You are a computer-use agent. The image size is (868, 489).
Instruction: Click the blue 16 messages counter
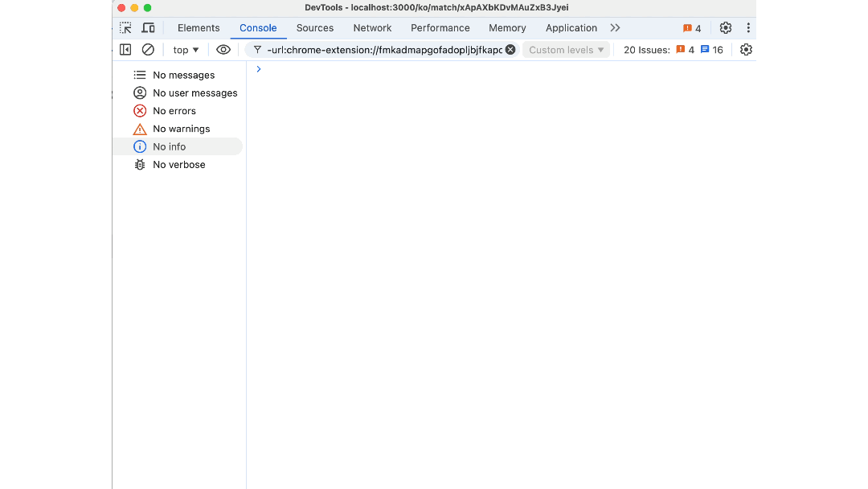click(x=712, y=50)
